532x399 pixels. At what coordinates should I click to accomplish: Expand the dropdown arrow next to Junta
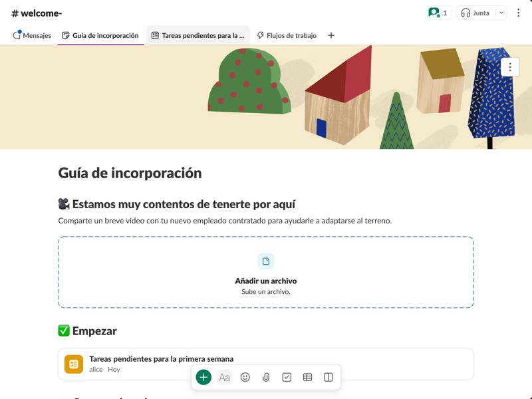point(501,13)
